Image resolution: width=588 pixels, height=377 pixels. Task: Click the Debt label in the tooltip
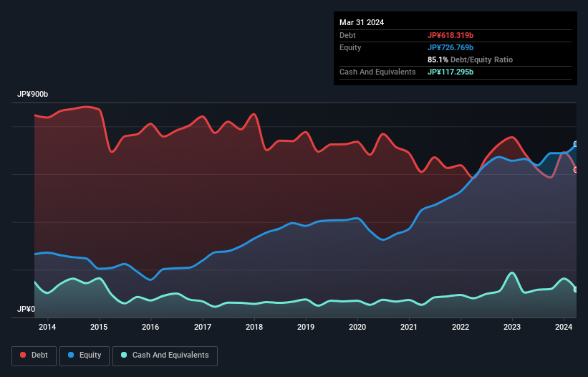[347, 35]
